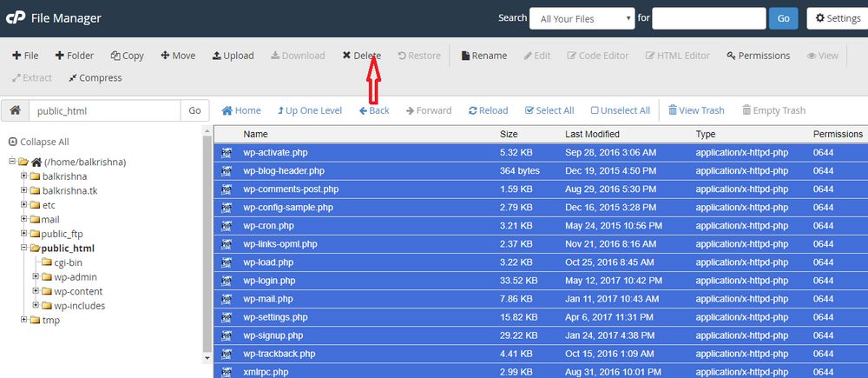Click the cPanel logo icon
The width and height of the screenshot is (868, 378).
click(16, 18)
